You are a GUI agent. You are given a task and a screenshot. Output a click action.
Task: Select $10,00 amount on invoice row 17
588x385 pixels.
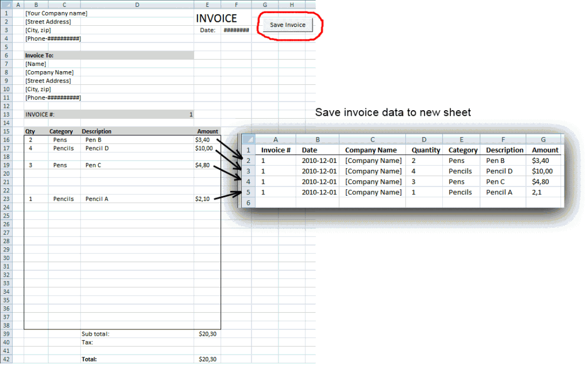(x=204, y=149)
